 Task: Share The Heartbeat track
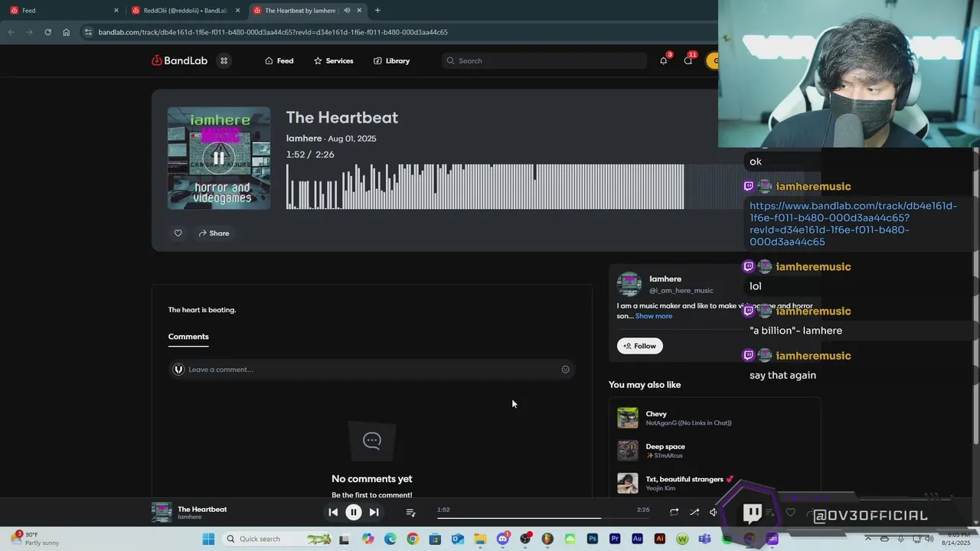point(214,233)
